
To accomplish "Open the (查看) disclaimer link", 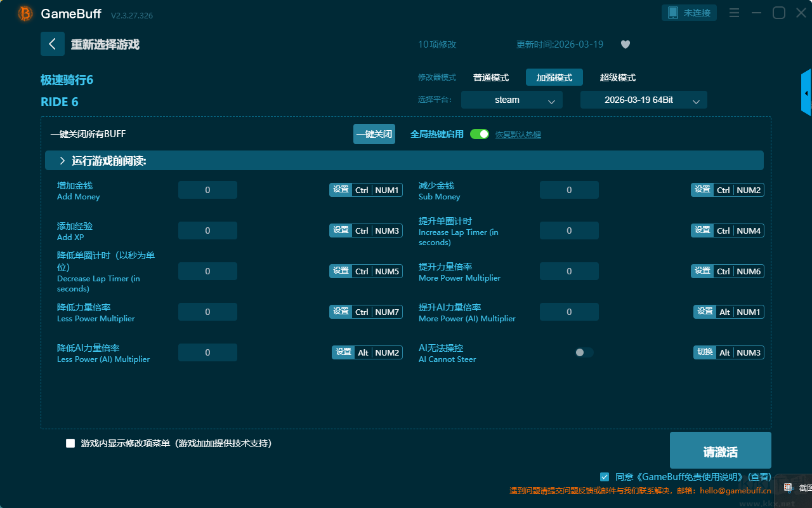I will [x=759, y=477].
